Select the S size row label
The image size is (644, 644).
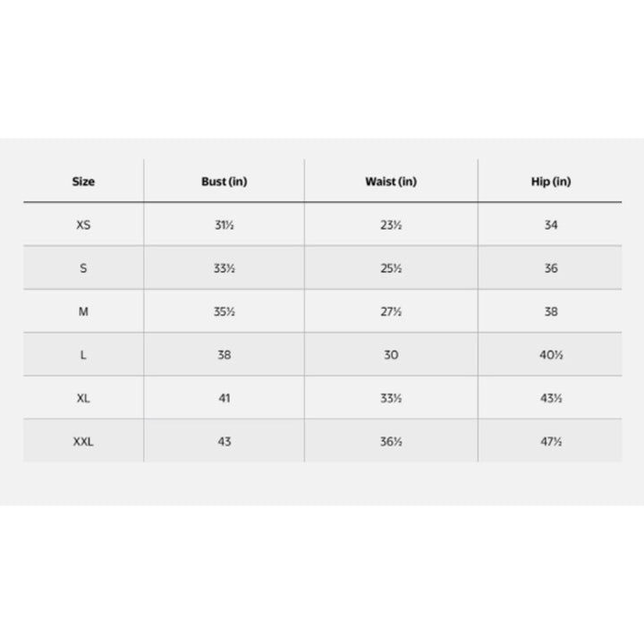83,268
